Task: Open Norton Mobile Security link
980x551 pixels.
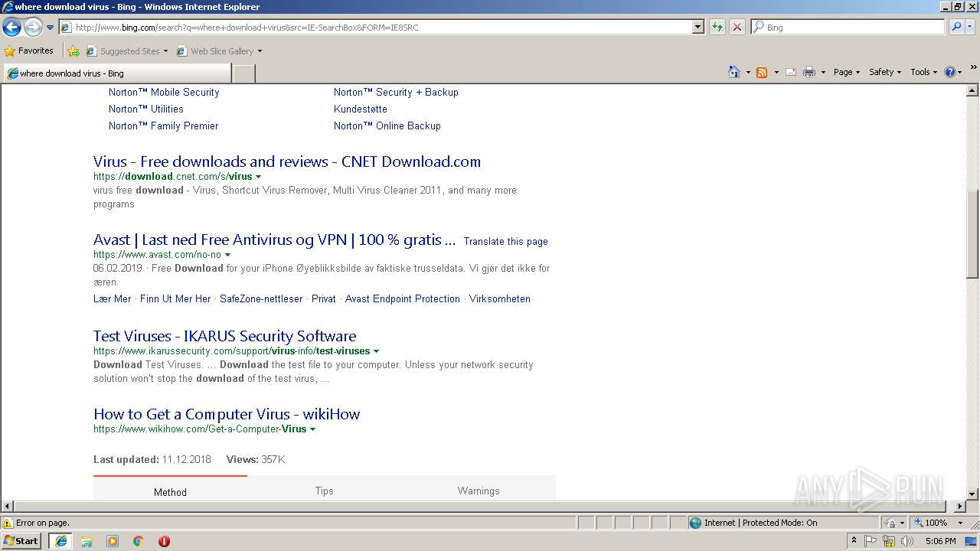Action: (164, 92)
